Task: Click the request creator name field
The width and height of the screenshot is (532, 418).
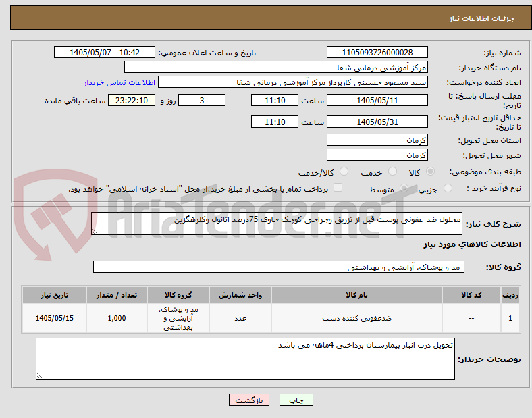Action: pyautogui.click(x=293, y=82)
